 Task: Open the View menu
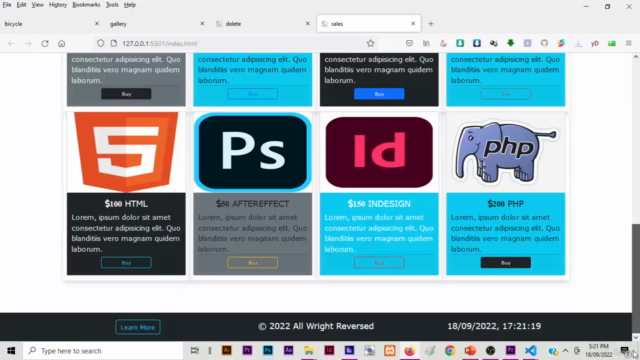pyautogui.click(x=38, y=5)
